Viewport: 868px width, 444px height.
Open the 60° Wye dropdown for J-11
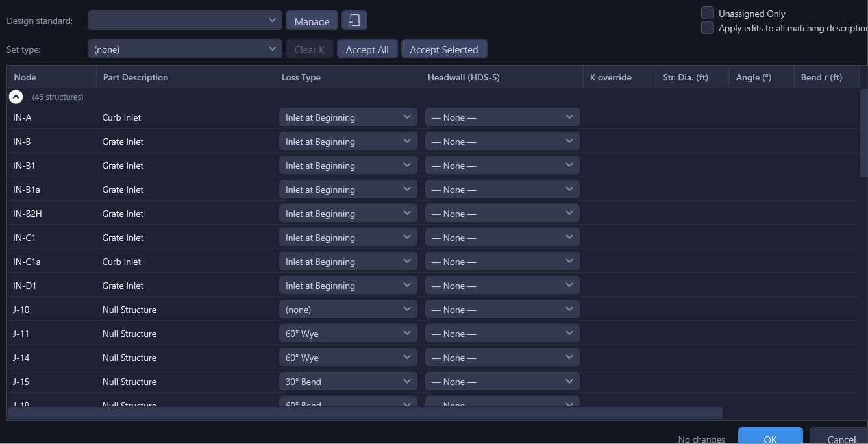click(348, 334)
